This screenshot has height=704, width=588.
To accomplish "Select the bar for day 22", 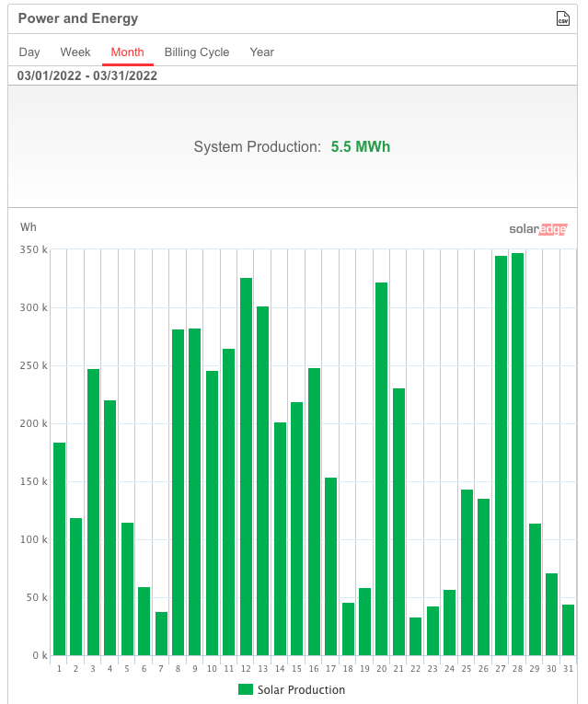I will pos(416,636).
